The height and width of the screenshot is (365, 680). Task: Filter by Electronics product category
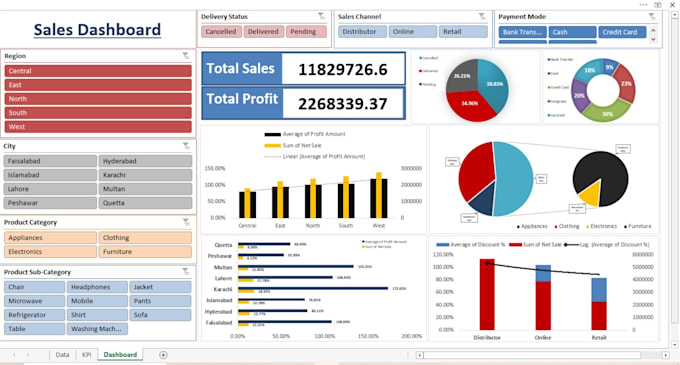coord(50,251)
